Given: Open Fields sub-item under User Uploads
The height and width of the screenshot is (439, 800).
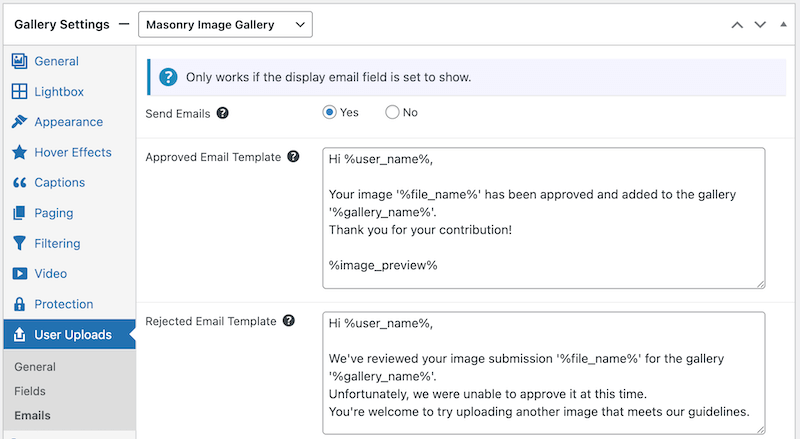Looking at the screenshot, I should pyautogui.click(x=30, y=391).
